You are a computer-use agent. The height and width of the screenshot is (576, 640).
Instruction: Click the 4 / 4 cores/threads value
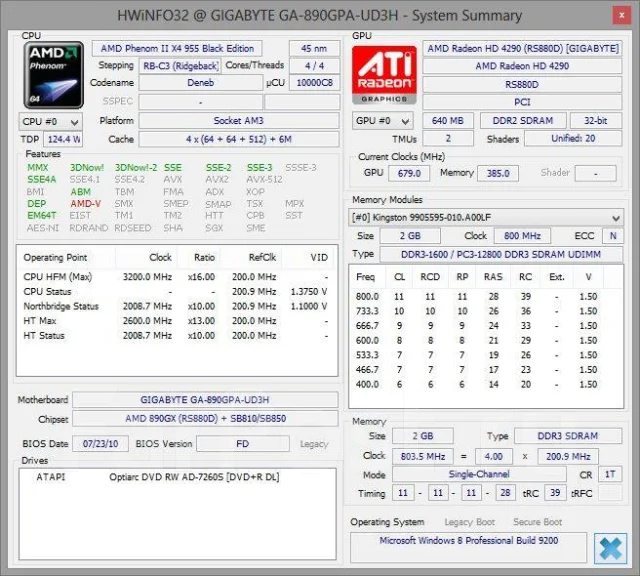314,66
